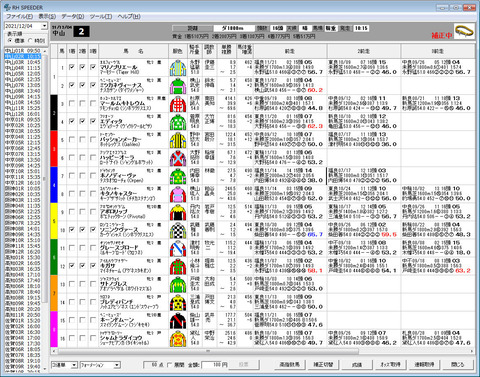The image size is (480, 377).
Task: Click the green starred silks for horse 4
Action: tap(178, 122)
